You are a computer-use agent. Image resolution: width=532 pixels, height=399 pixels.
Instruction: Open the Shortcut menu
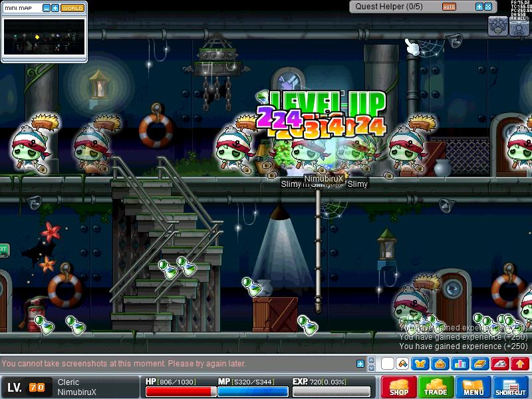click(511, 387)
